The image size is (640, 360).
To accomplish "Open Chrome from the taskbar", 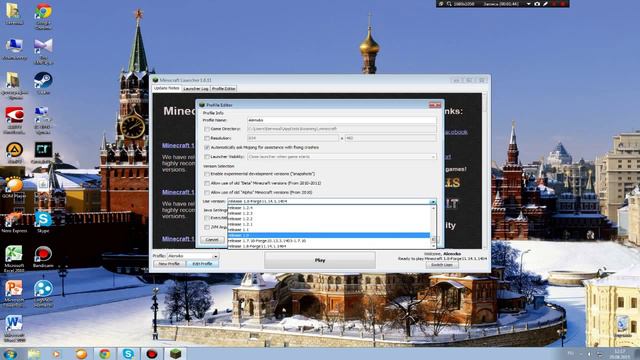I will pyautogui.click(x=104, y=353).
